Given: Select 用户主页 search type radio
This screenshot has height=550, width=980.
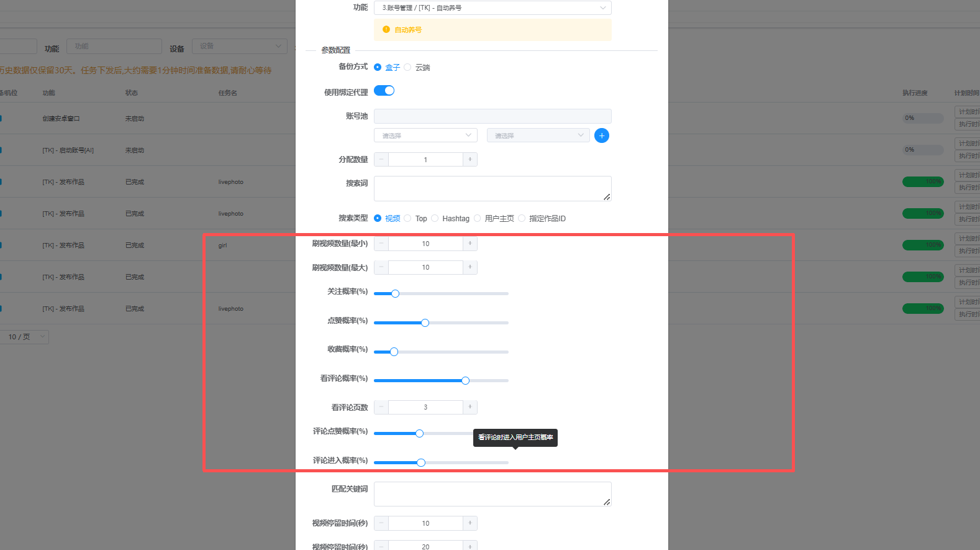Looking at the screenshot, I should point(477,218).
